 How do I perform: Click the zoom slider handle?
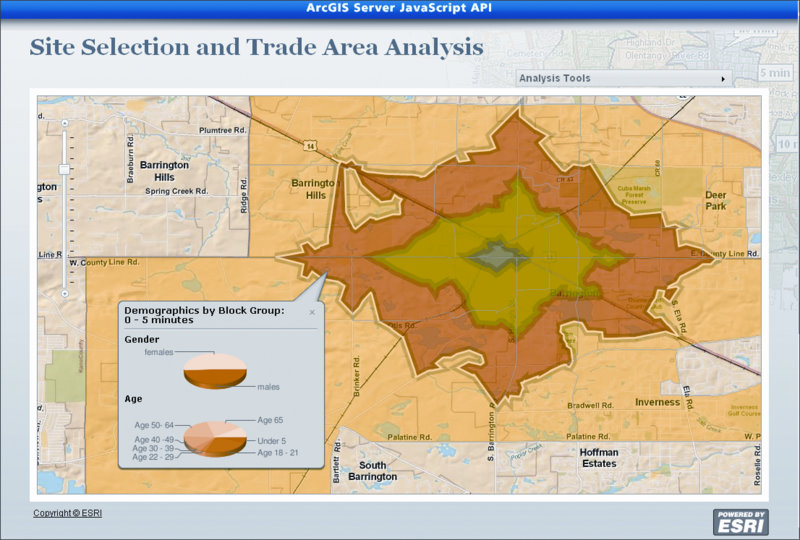tap(64, 169)
